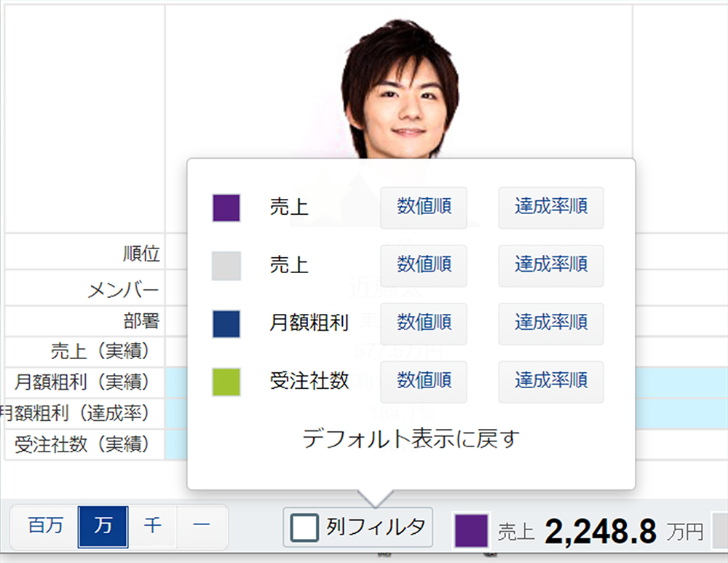Select the 万 unit button
This screenshot has height=563, width=728.
tap(103, 527)
